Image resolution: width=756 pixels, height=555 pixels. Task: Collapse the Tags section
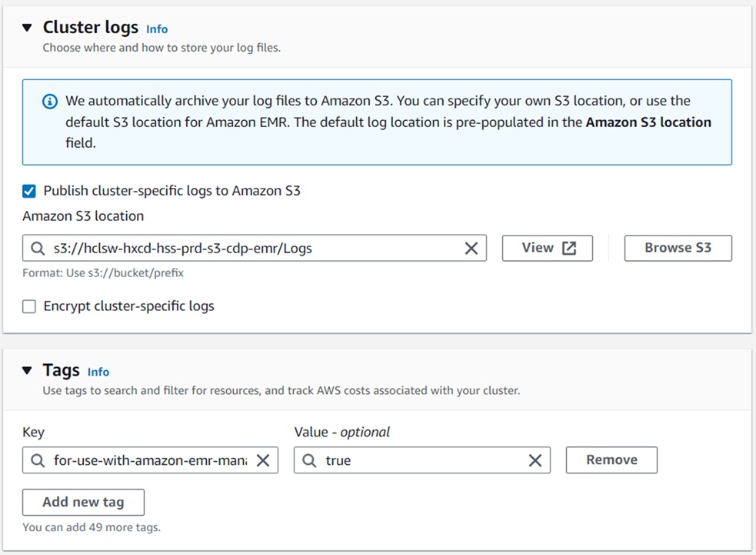click(x=28, y=370)
